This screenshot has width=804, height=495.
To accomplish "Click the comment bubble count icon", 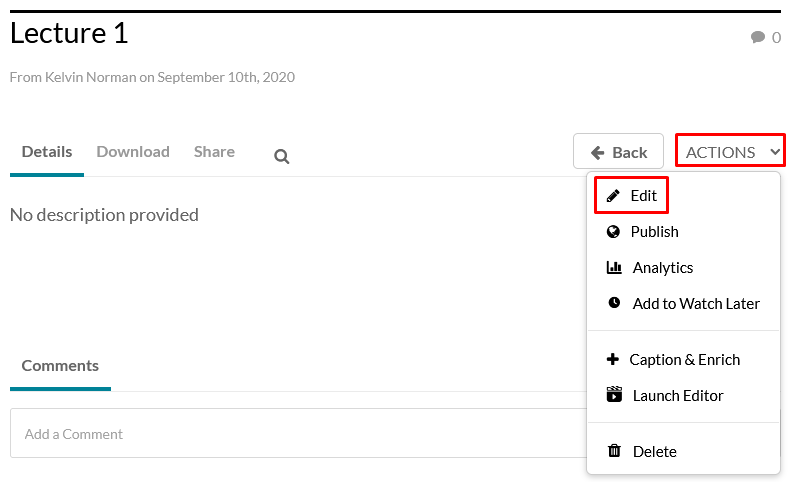I will [x=757, y=38].
